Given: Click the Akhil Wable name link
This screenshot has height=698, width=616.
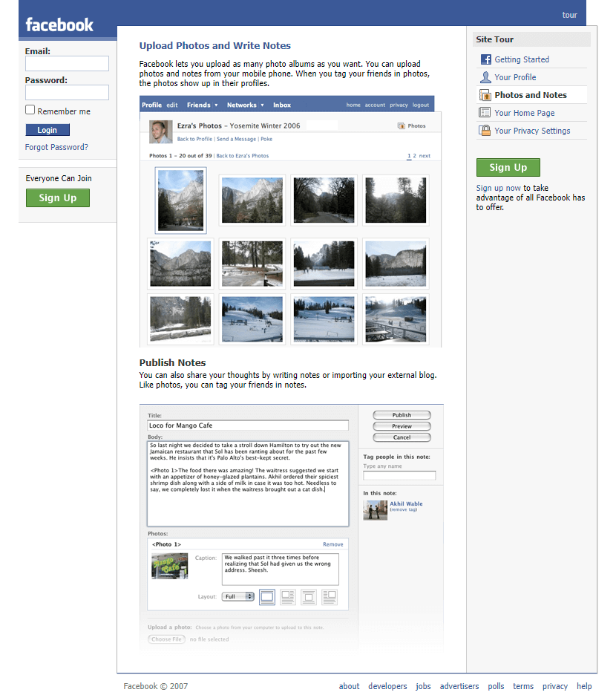Looking at the screenshot, I should click(x=406, y=504).
